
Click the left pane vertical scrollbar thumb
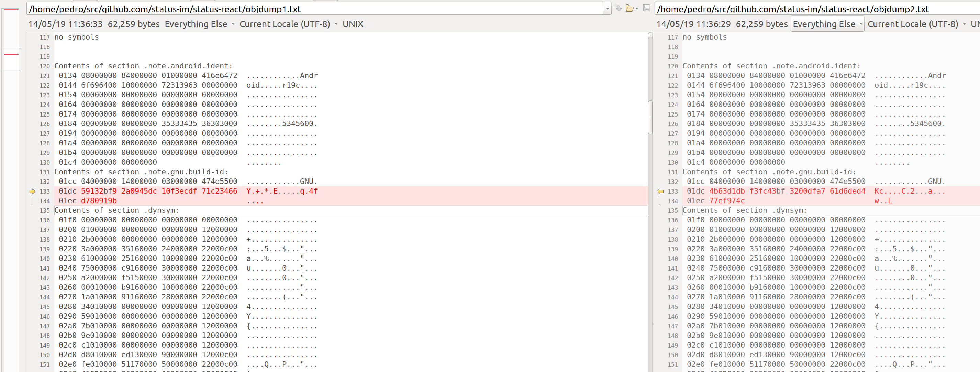[x=650, y=117]
